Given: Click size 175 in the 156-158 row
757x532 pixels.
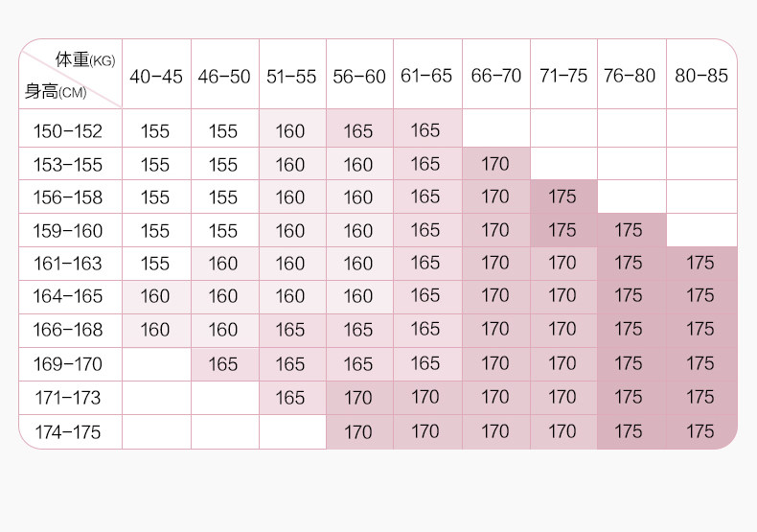Looking at the screenshot, I should point(562,197).
